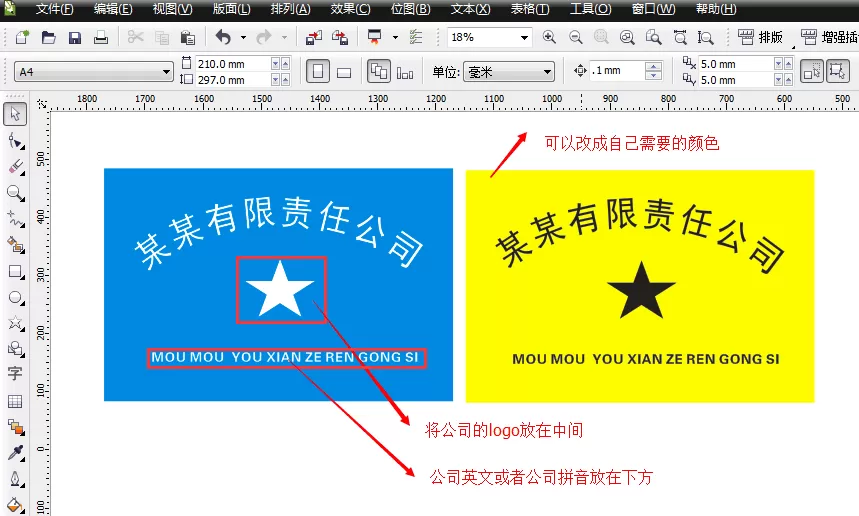Screen dimensions: 859x516
Task: Select the Outline pen tool
Action: click(15, 479)
